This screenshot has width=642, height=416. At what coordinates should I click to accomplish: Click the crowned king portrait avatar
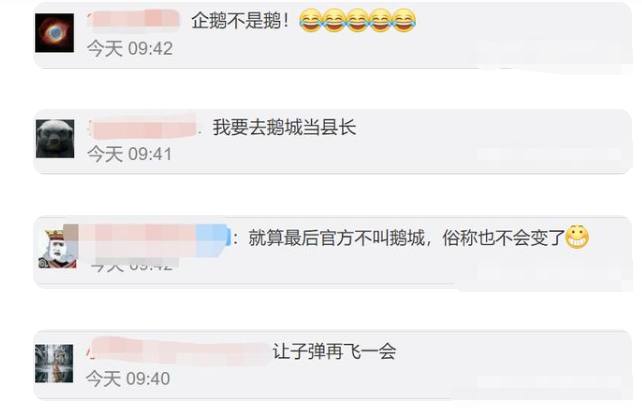57,249
